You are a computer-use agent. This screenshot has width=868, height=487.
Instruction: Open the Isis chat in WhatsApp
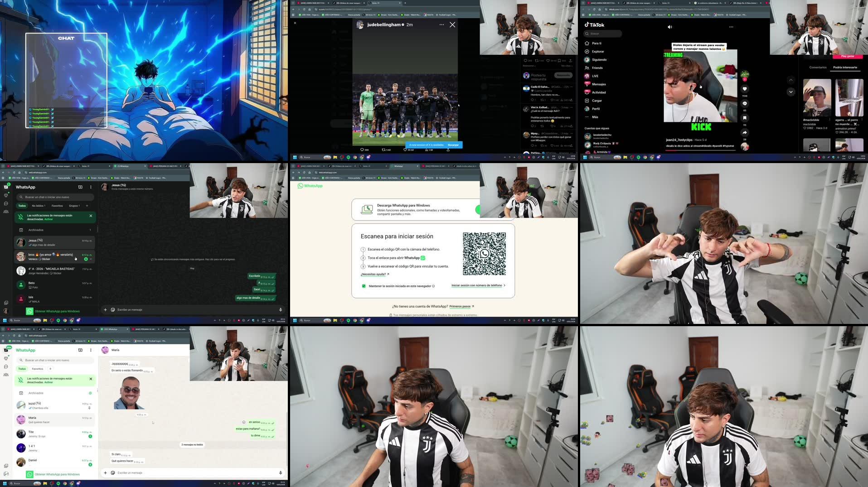coord(54,299)
